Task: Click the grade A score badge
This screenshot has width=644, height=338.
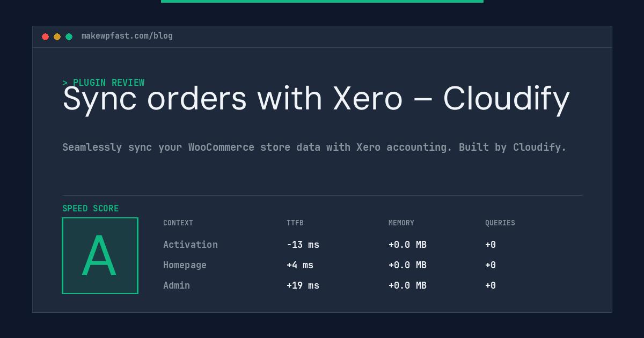Action: (x=100, y=255)
